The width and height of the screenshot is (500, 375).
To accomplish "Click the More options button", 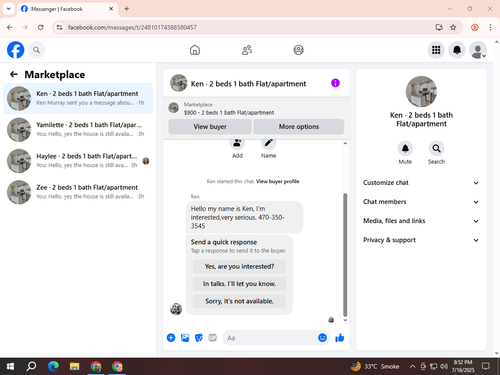I will 299,127.
